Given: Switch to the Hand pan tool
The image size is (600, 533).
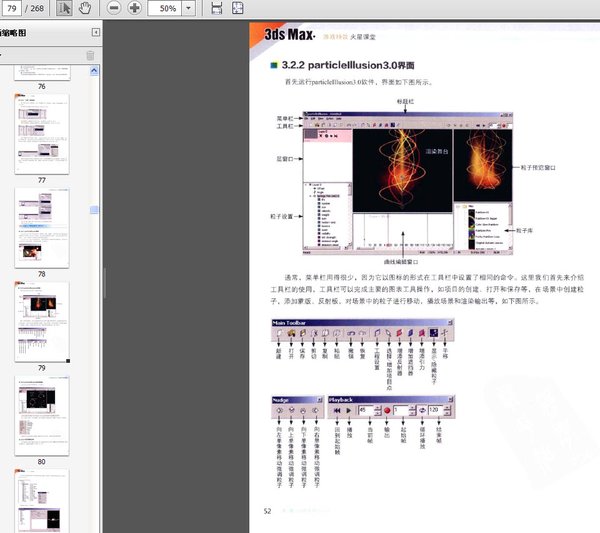Looking at the screenshot, I should [85, 8].
